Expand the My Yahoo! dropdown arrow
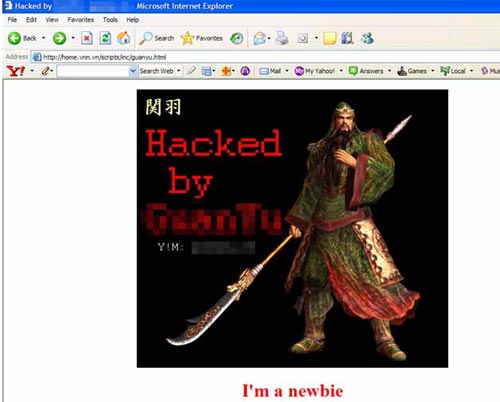500x402 pixels. point(341,71)
